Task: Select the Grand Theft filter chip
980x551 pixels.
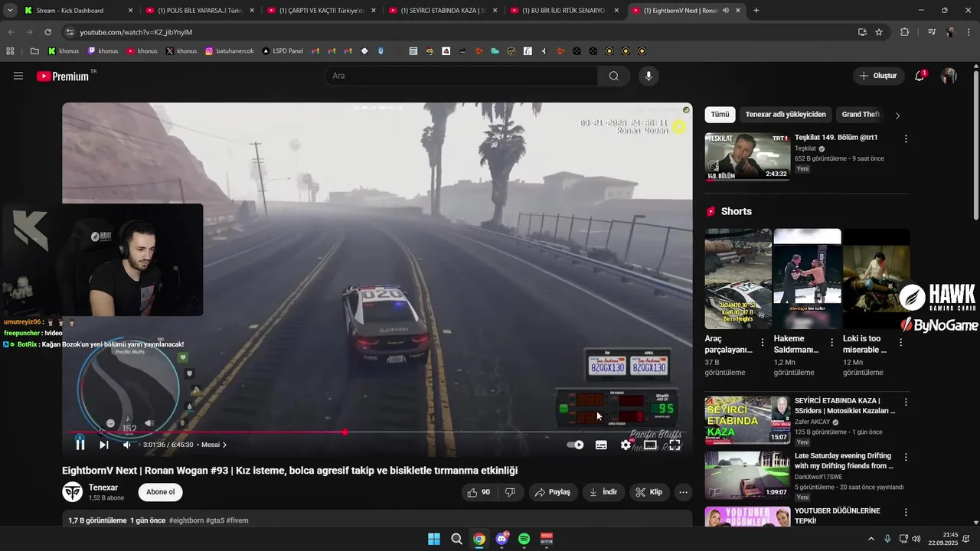Action: pyautogui.click(x=861, y=115)
